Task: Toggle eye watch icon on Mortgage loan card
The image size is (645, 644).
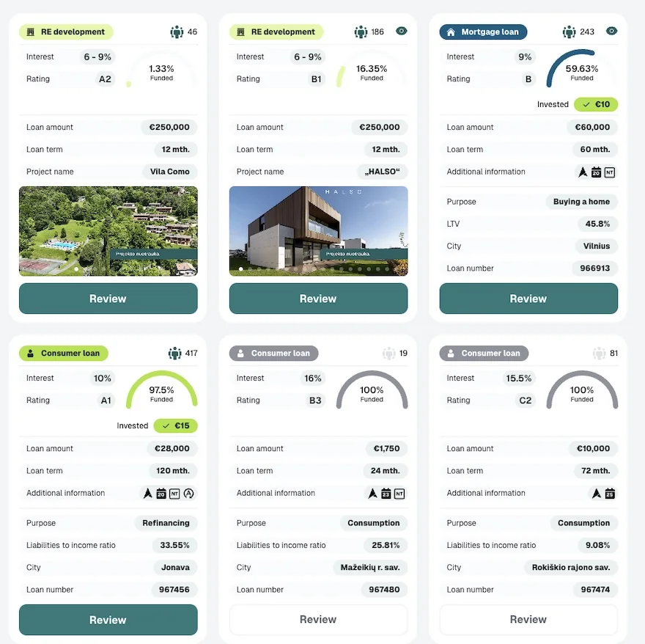Action: click(612, 32)
